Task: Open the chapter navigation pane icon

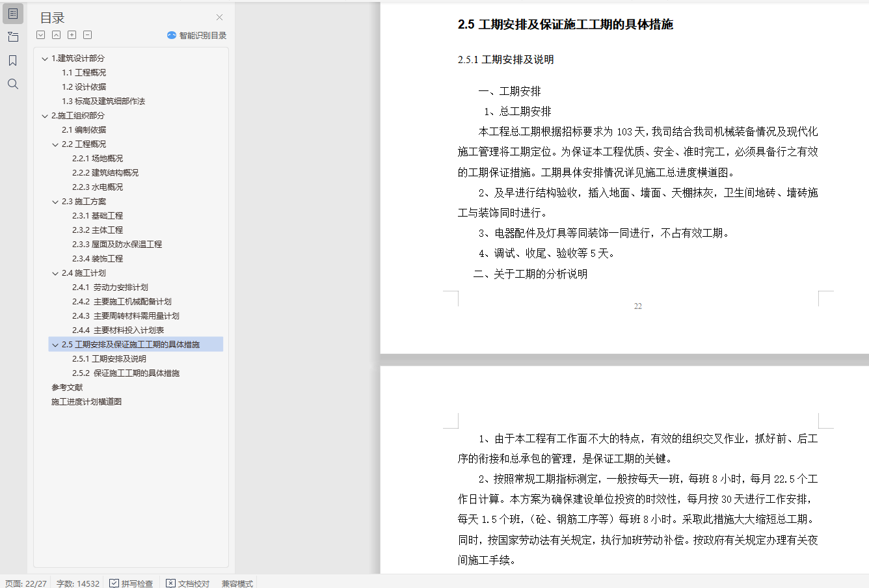Action: [13, 37]
